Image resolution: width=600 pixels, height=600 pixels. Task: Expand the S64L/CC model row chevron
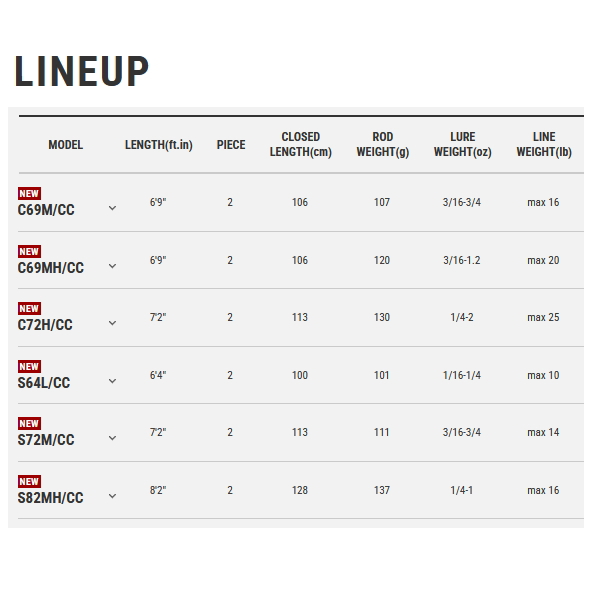112,381
